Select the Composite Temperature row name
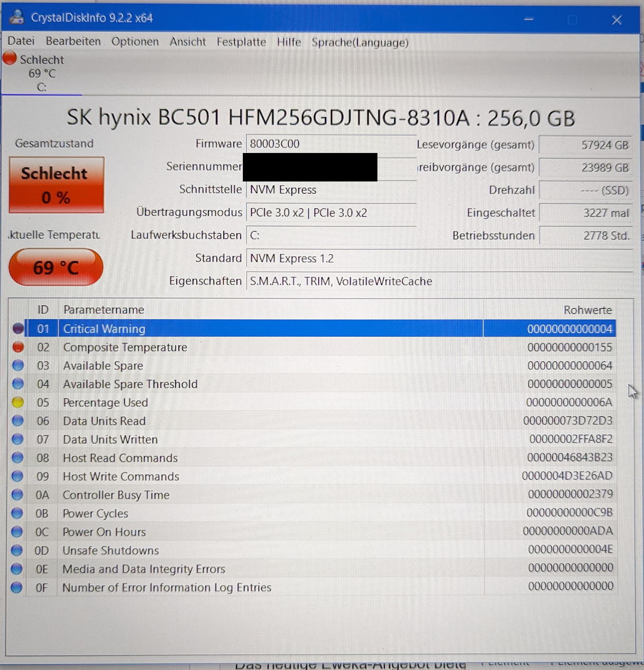This screenshot has width=644, height=670. pos(125,347)
